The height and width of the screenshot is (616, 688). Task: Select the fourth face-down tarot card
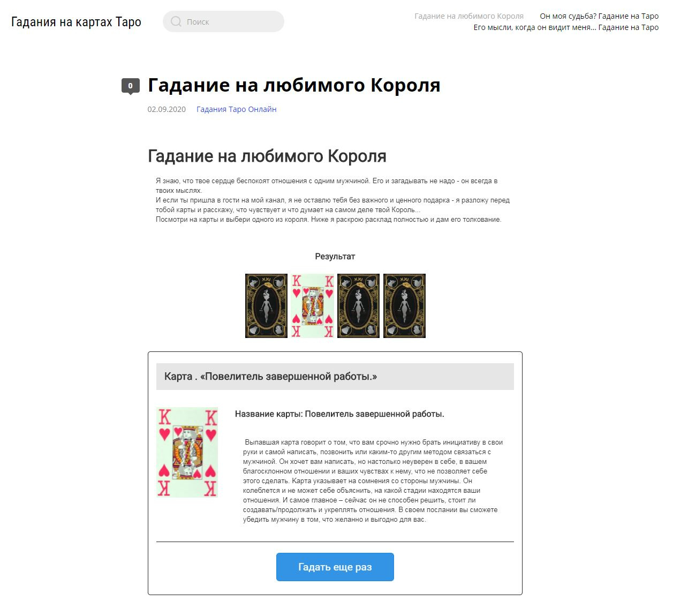pyautogui.click(x=404, y=306)
